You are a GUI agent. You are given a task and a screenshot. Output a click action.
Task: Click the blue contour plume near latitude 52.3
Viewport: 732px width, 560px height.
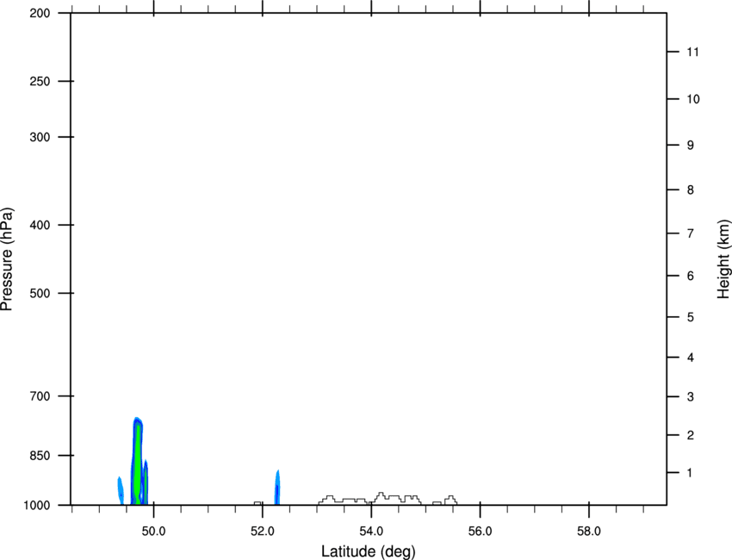coord(277,488)
